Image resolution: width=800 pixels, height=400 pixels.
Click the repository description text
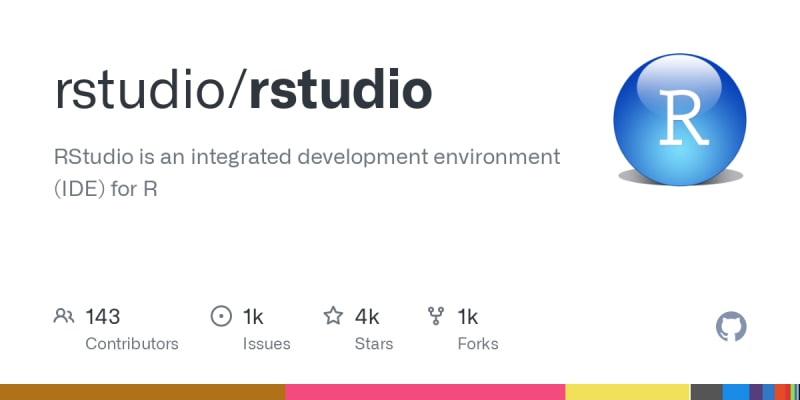(x=307, y=172)
